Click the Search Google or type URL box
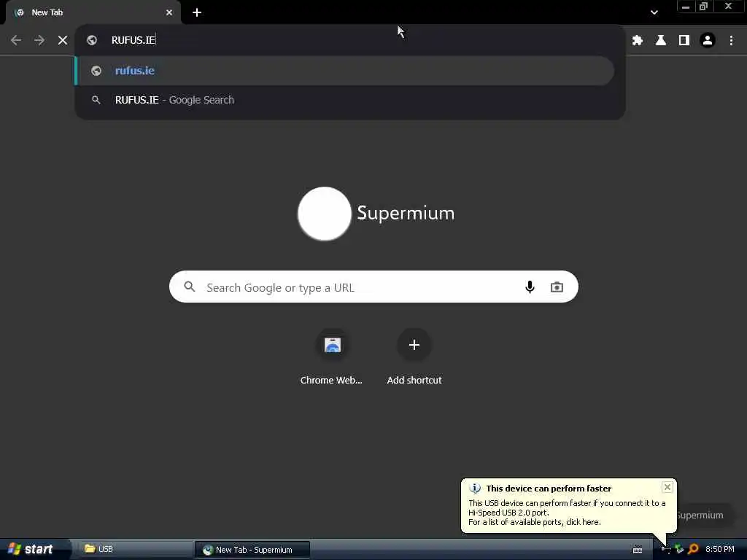 click(x=373, y=287)
